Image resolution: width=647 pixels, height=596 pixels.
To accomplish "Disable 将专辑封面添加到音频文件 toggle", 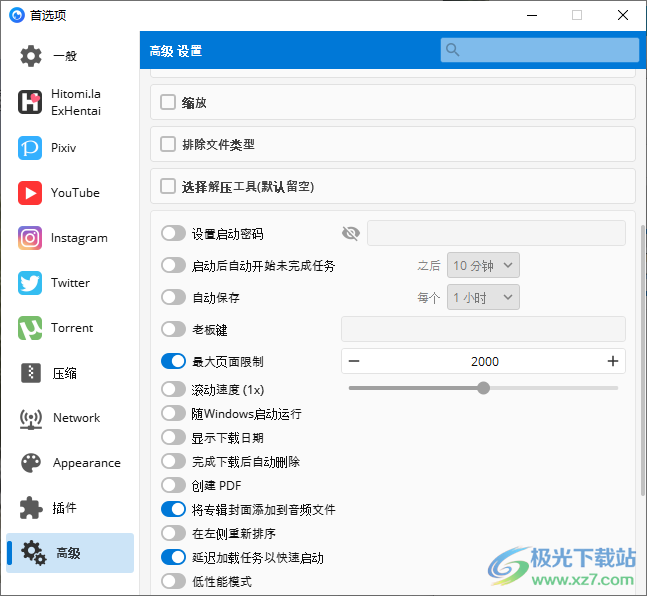I will click(173, 509).
